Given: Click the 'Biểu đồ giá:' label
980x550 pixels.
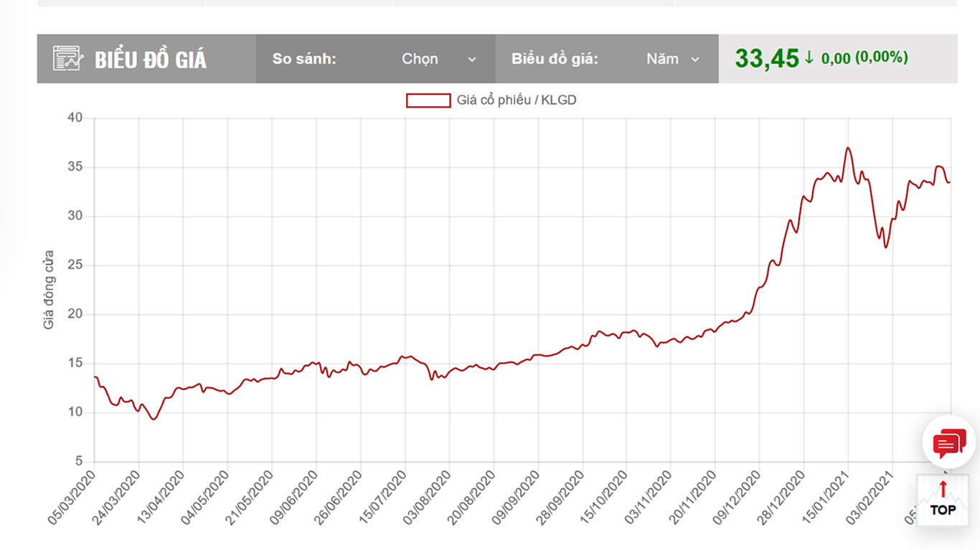Looking at the screenshot, I should 555,59.
